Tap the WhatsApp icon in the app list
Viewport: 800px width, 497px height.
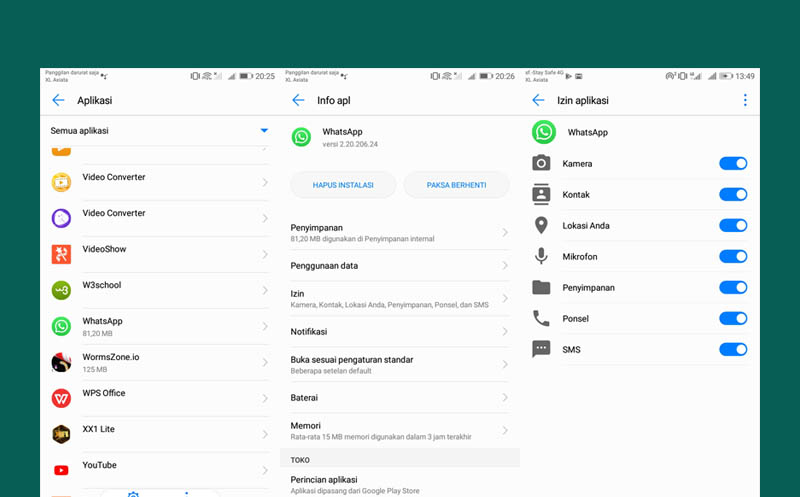tap(61, 326)
